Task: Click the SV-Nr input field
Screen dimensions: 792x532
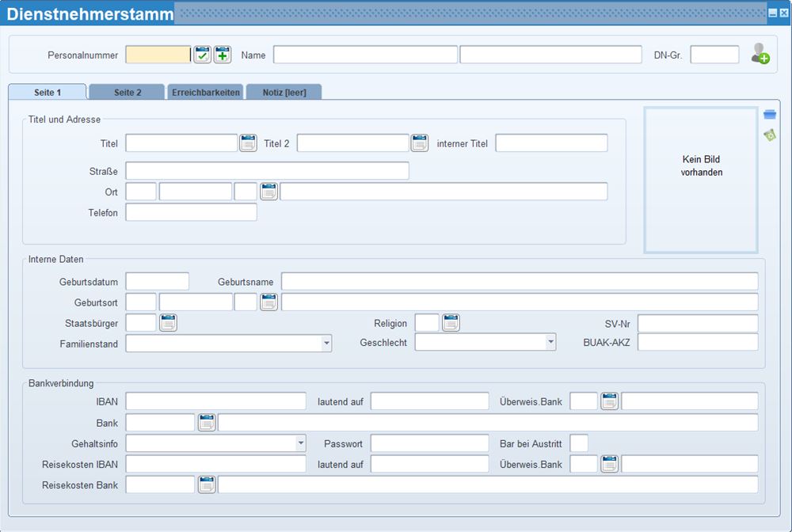Action: pyautogui.click(x=698, y=323)
